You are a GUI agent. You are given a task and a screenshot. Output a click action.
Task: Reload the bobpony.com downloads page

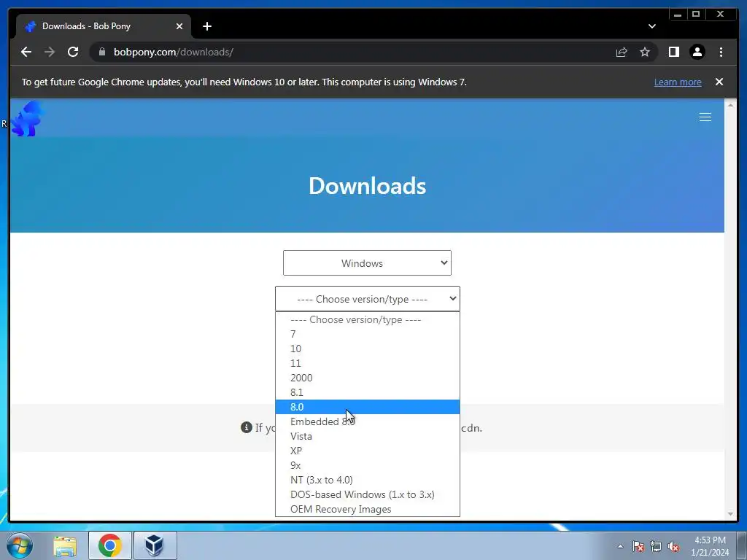coord(73,52)
